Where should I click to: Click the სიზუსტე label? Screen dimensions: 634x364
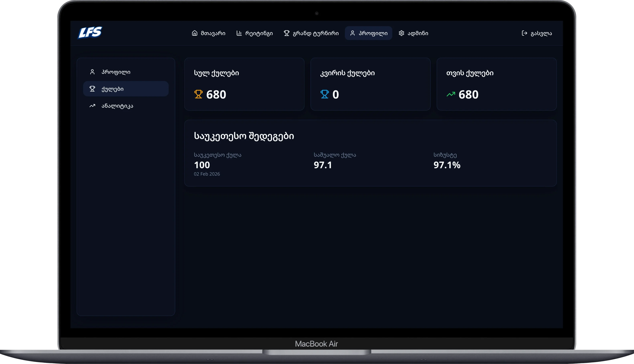point(445,155)
